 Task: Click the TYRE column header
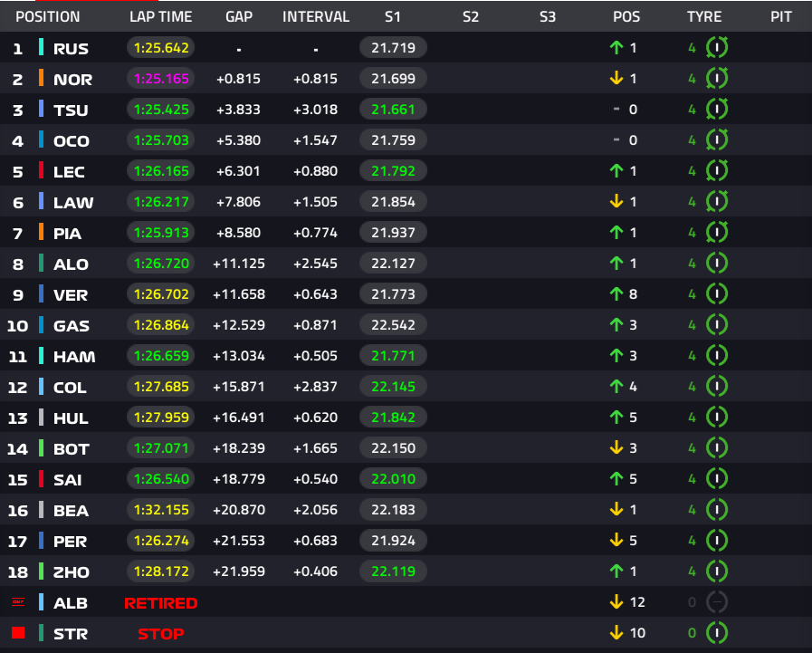coord(704,16)
